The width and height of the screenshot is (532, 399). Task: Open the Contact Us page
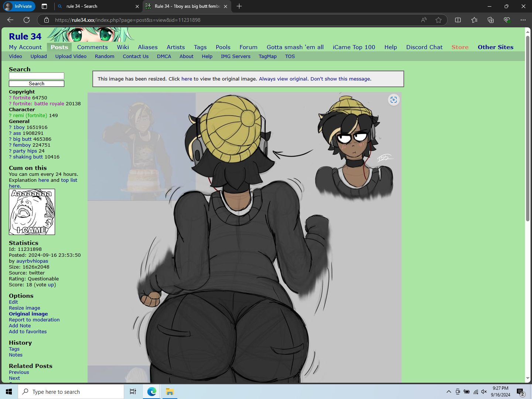coord(136,57)
